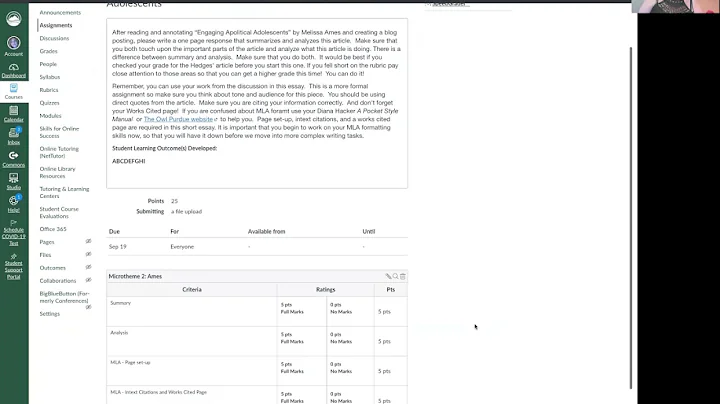Open Modules in course menu
This screenshot has height=404, width=720.
pos(50,116)
